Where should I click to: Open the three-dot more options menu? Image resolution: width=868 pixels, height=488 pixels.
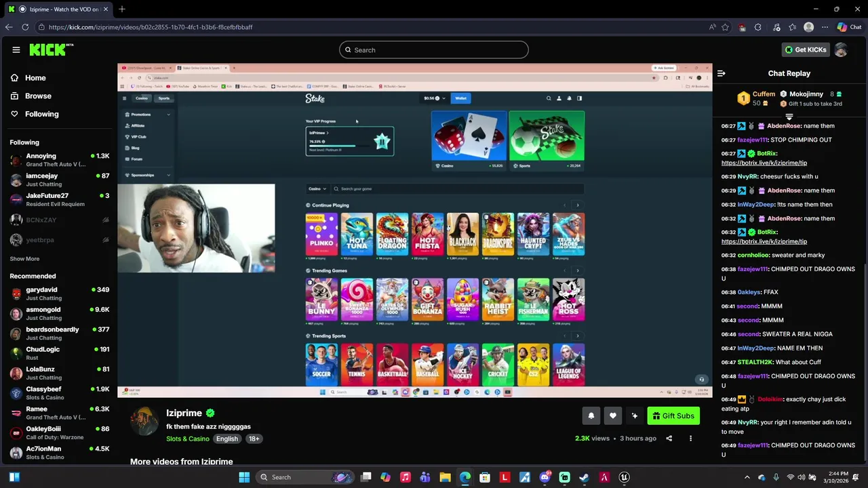click(x=690, y=439)
